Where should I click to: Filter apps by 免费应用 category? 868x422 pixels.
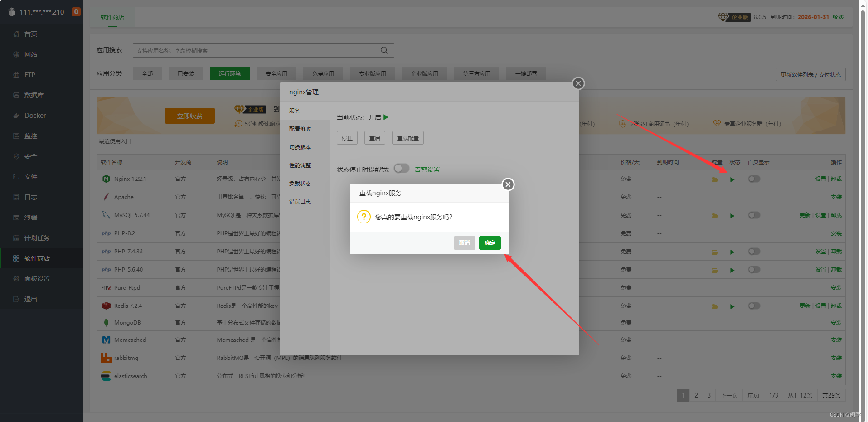[x=323, y=73]
